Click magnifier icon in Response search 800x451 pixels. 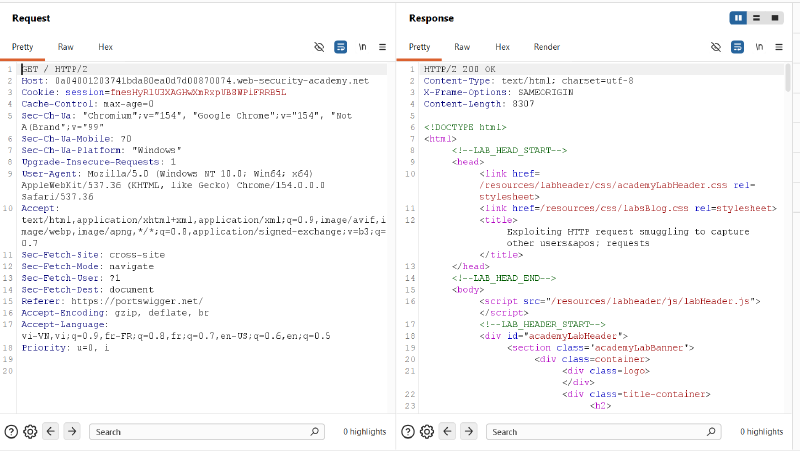(711, 432)
